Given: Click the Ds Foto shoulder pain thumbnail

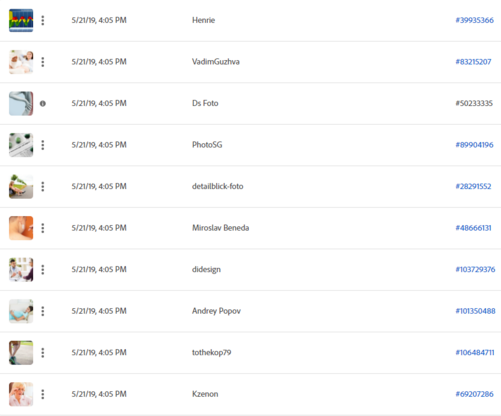Looking at the screenshot, I should [21, 104].
